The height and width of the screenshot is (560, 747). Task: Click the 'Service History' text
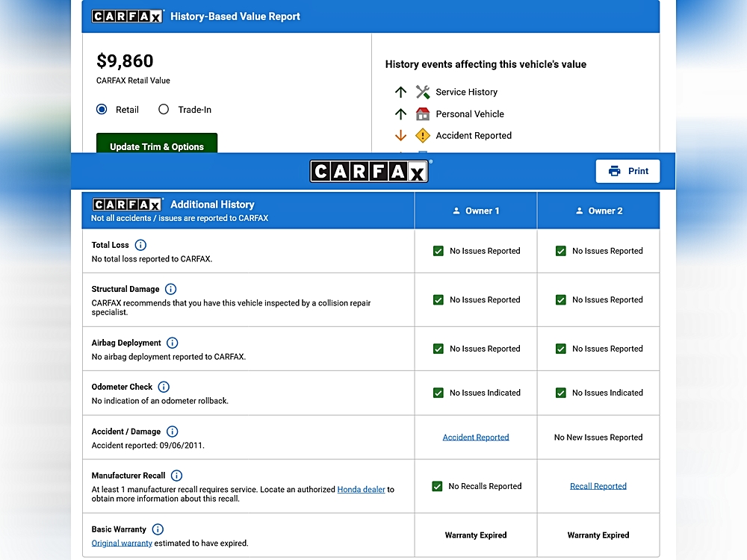[466, 92]
